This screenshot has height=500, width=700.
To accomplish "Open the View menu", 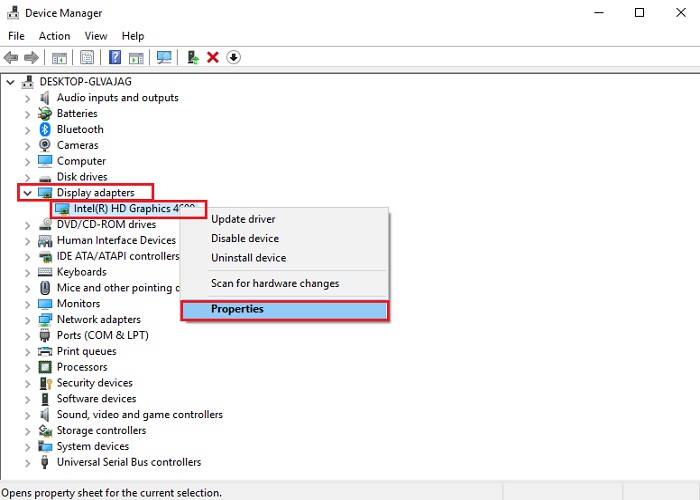I will pyautogui.click(x=96, y=36).
